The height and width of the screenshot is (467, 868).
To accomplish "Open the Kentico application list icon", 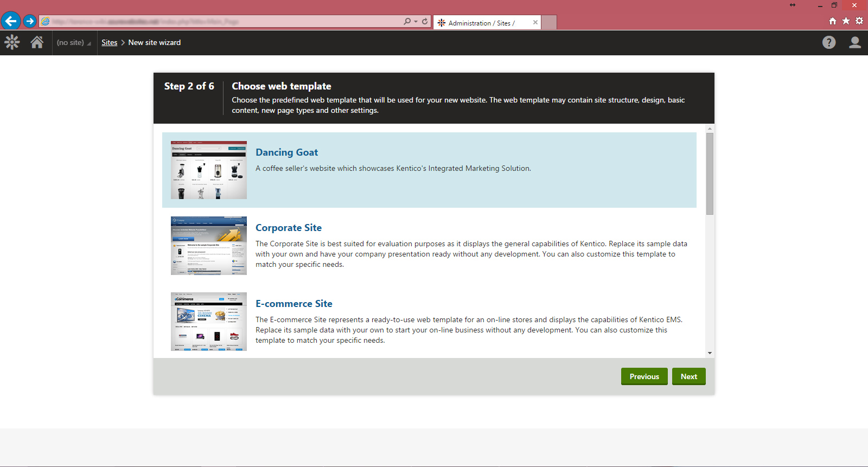I will coord(12,42).
